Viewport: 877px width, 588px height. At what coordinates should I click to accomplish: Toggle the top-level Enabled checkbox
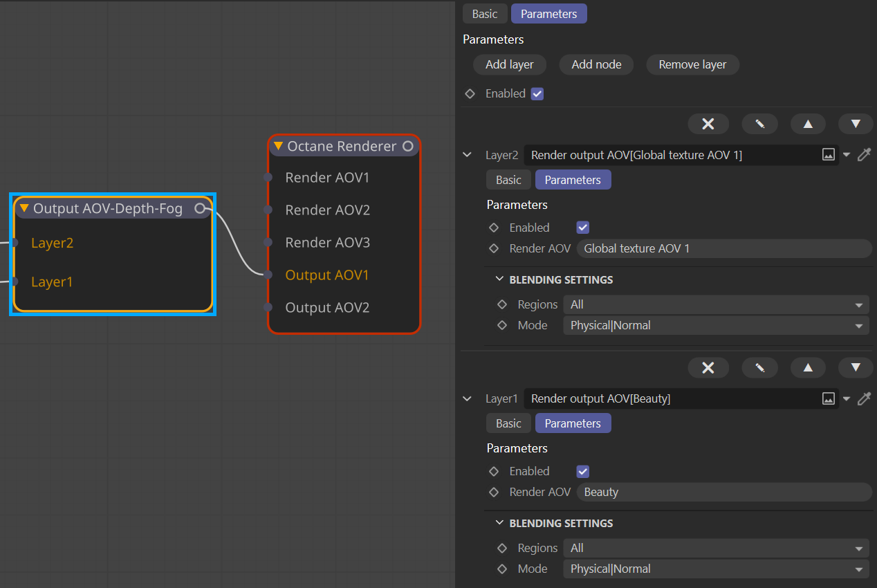[537, 93]
